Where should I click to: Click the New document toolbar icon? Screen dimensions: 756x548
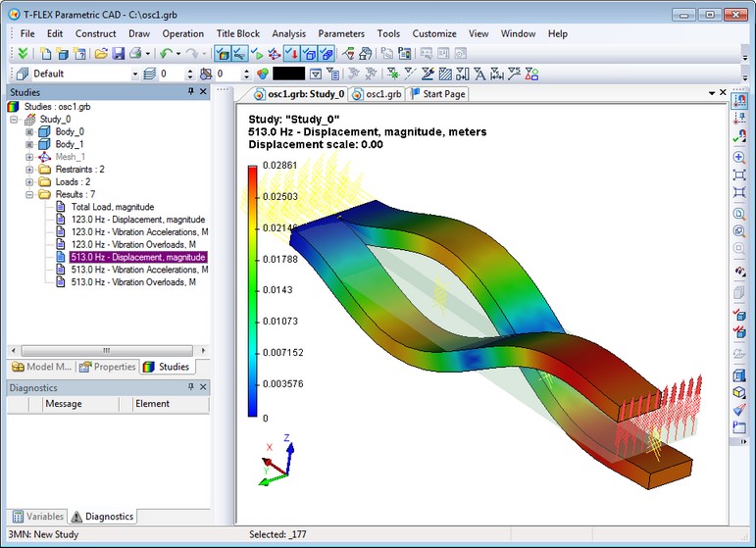point(46,53)
